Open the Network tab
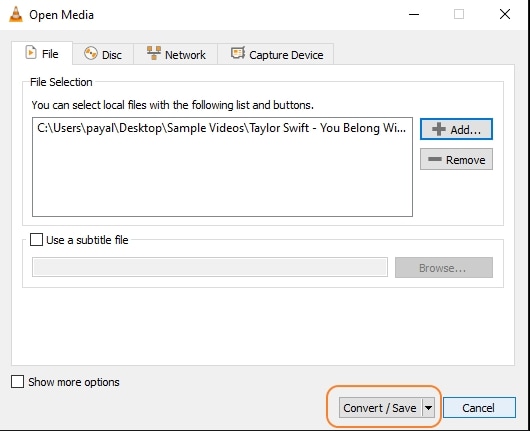Image resolution: width=530 pixels, height=431 pixels. (176, 54)
